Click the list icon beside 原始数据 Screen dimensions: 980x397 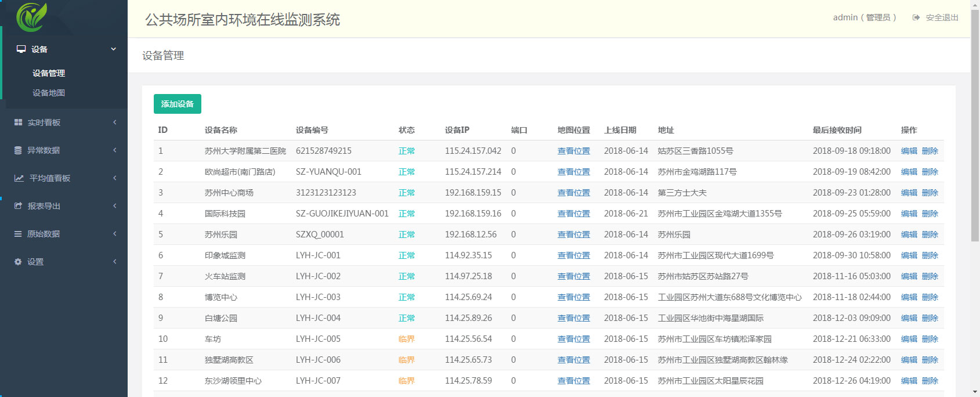click(18, 234)
